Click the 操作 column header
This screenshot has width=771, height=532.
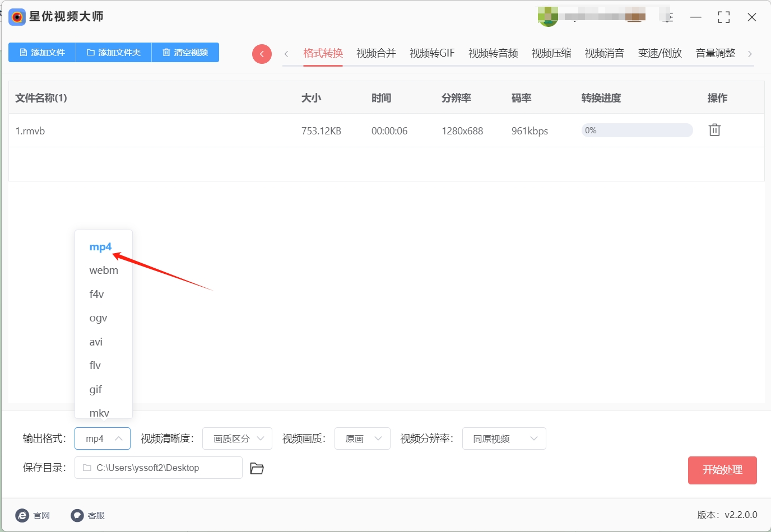click(x=717, y=98)
